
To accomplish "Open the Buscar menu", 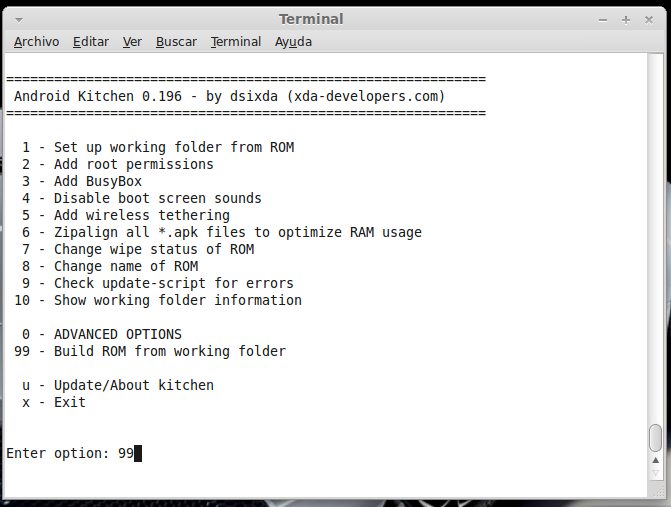I will tap(176, 42).
